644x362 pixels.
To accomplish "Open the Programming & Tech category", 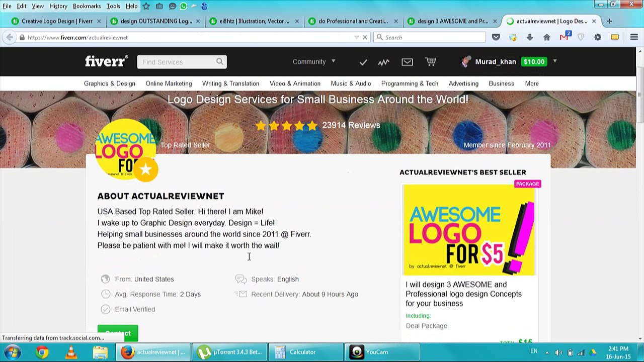I will pyautogui.click(x=410, y=83).
